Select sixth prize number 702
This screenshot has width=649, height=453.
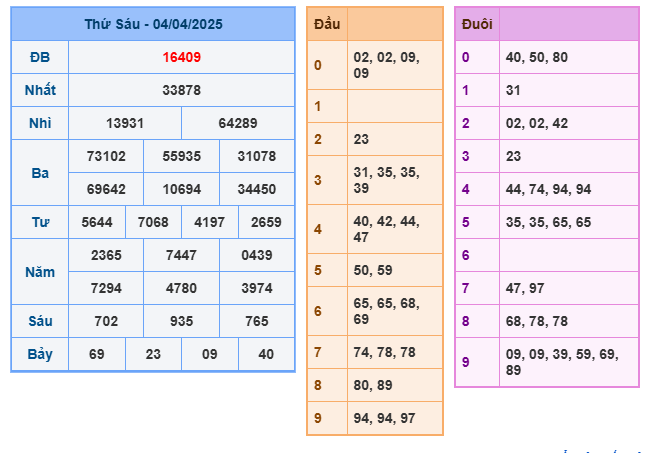(x=106, y=321)
